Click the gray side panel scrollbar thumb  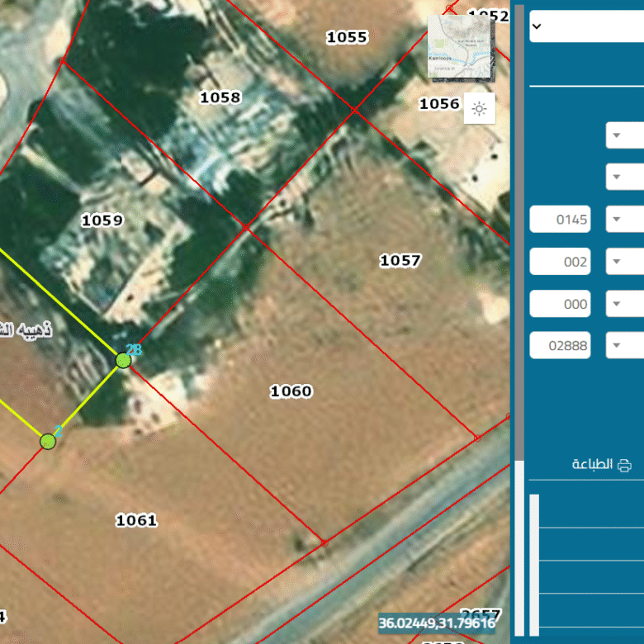519,231
